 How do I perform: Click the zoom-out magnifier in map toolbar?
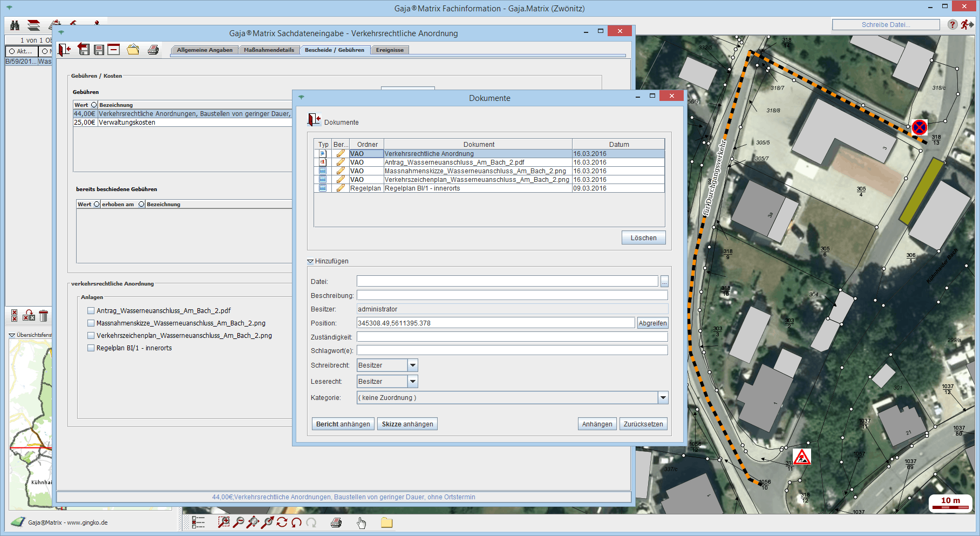click(x=238, y=522)
